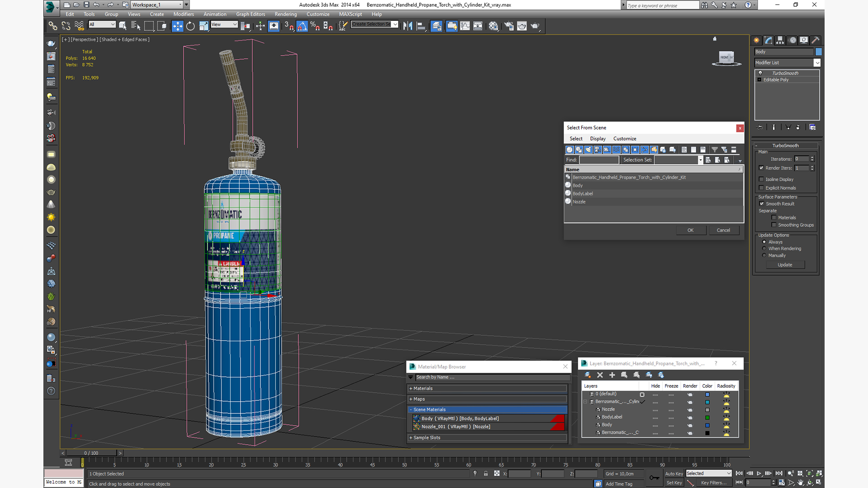Click the Align tool icon
This screenshot has height=488, width=868.
[421, 26]
